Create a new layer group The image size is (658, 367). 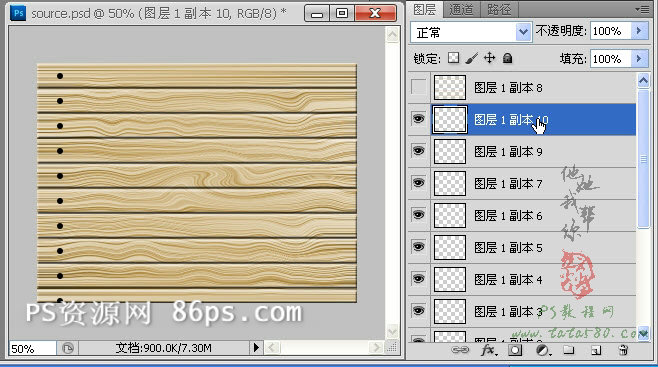[x=569, y=350]
